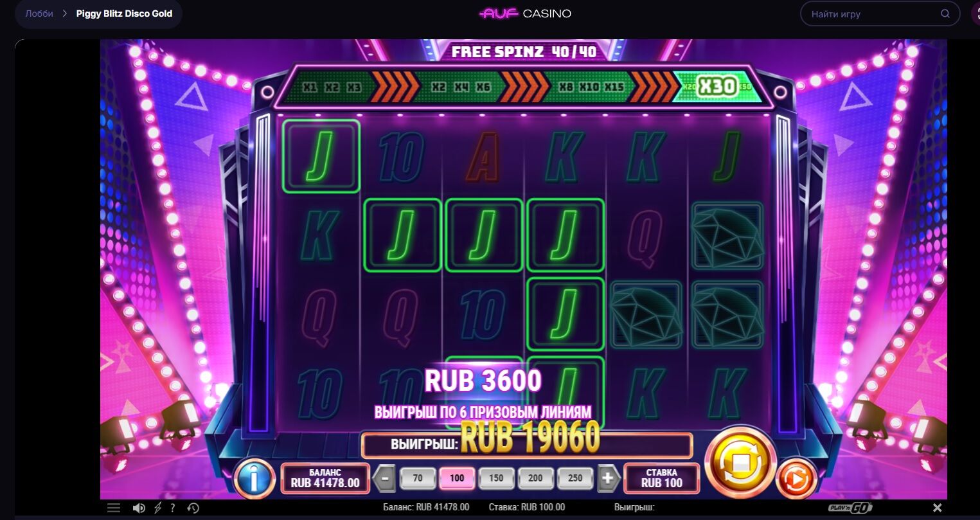The height and width of the screenshot is (520, 980).
Task: Toggle the orange autoplay button
Action: (x=796, y=479)
